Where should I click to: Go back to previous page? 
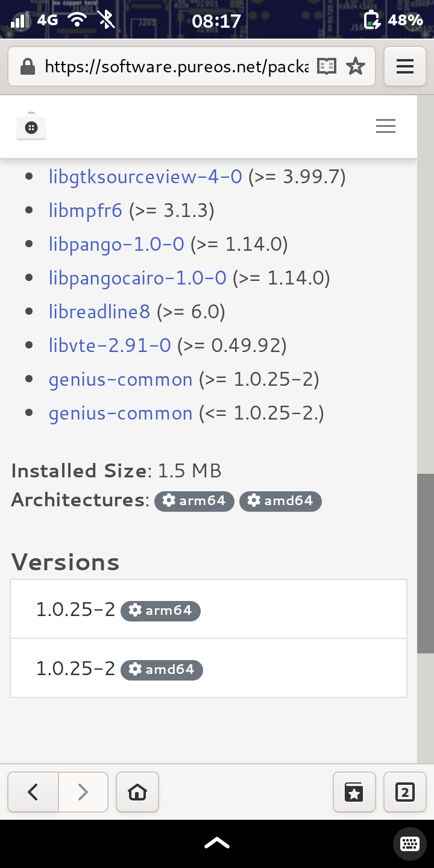point(33,792)
